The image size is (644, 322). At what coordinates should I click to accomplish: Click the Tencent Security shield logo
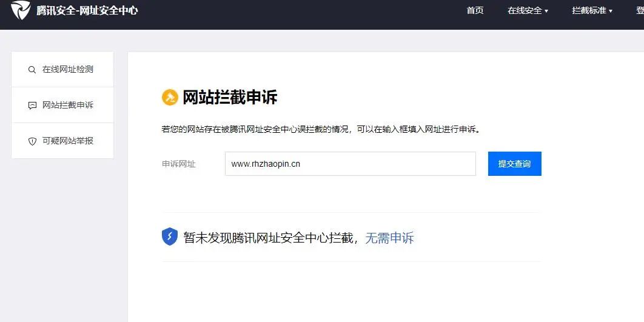(21, 10)
